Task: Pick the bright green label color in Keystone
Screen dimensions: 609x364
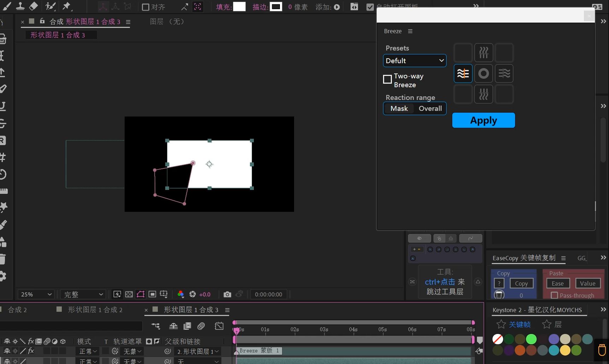Action: pyautogui.click(x=531, y=339)
